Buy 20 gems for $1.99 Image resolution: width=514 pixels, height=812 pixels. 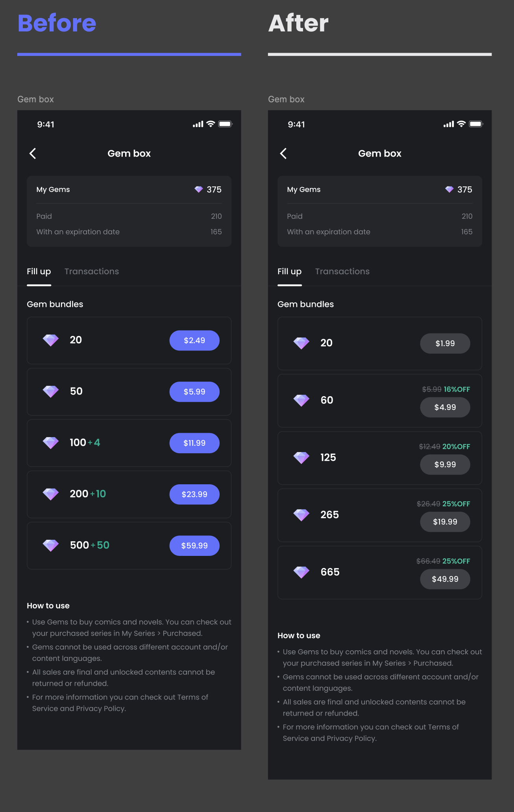pos(445,343)
